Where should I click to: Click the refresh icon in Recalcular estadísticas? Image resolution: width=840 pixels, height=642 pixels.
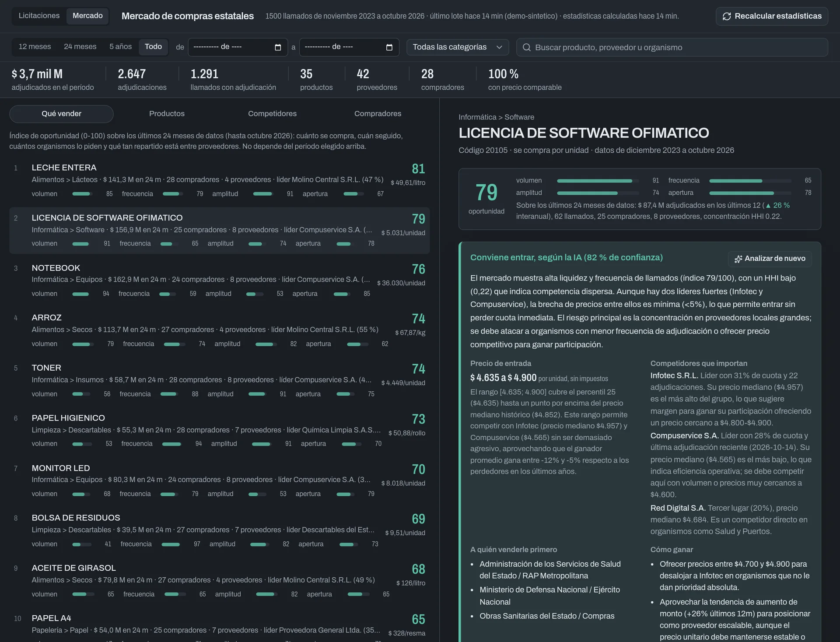click(x=727, y=16)
